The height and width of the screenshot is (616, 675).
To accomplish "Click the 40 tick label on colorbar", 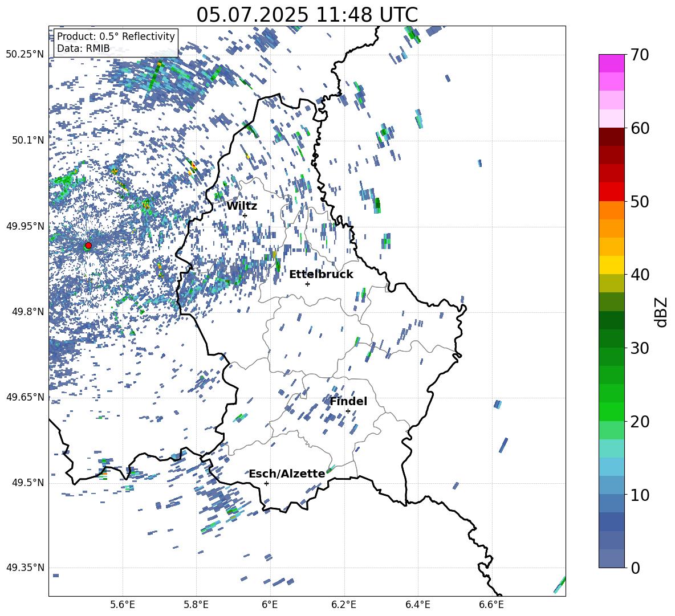I will coord(640,275).
